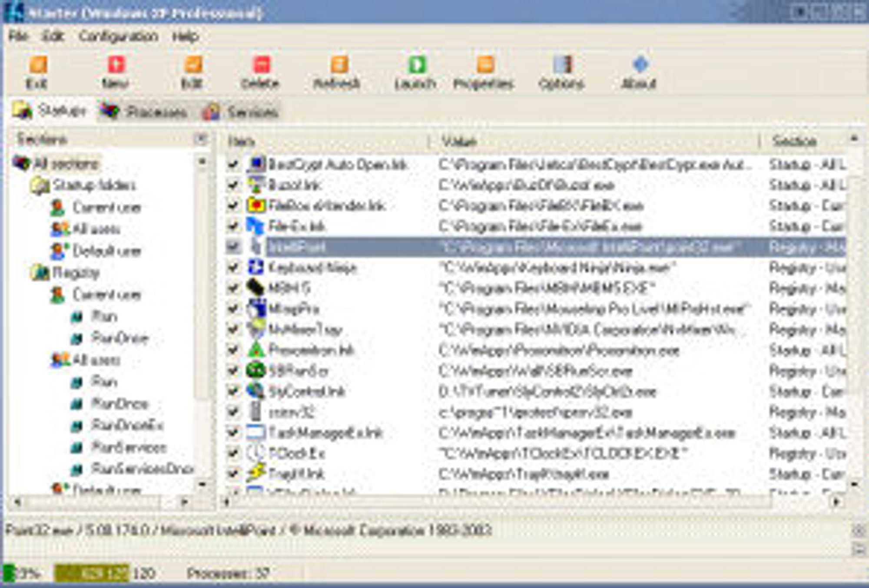Select the MixerPro item icon
Image resolution: width=869 pixels, height=588 pixels.
[x=256, y=308]
